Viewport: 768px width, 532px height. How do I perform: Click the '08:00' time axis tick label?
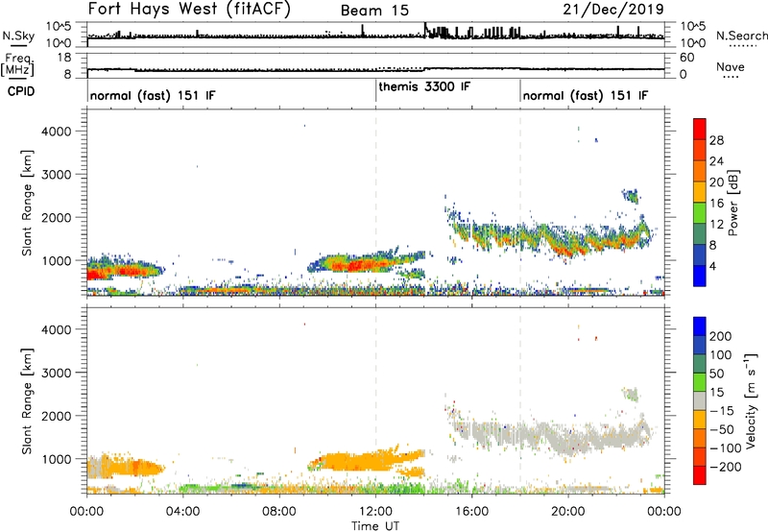[x=279, y=512]
